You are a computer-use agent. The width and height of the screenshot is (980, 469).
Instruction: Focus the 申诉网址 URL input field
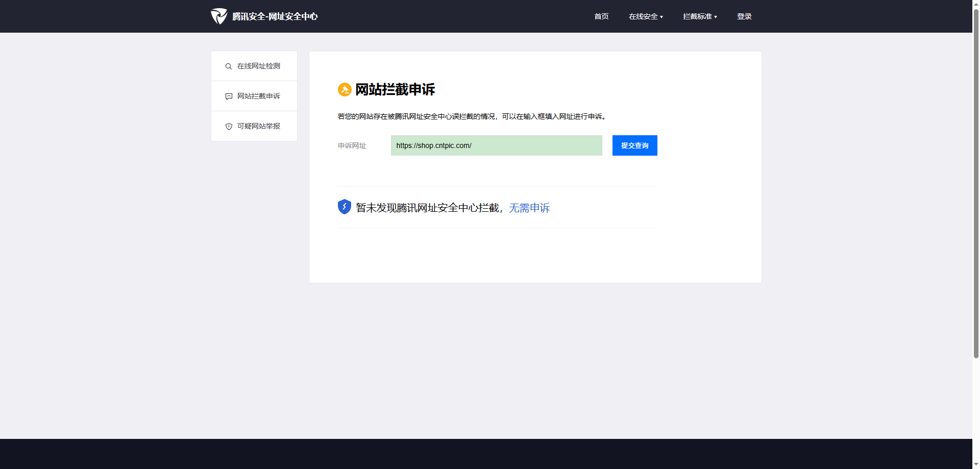click(497, 145)
